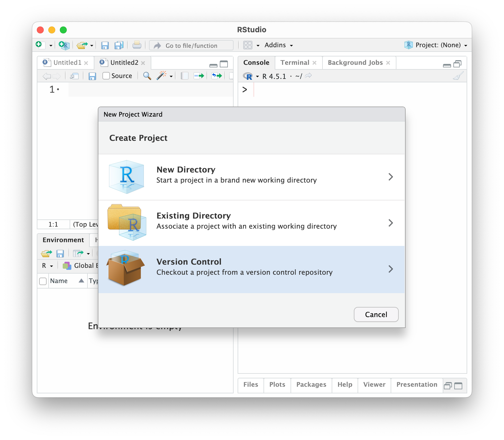Open the Addins dropdown menu

point(278,45)
